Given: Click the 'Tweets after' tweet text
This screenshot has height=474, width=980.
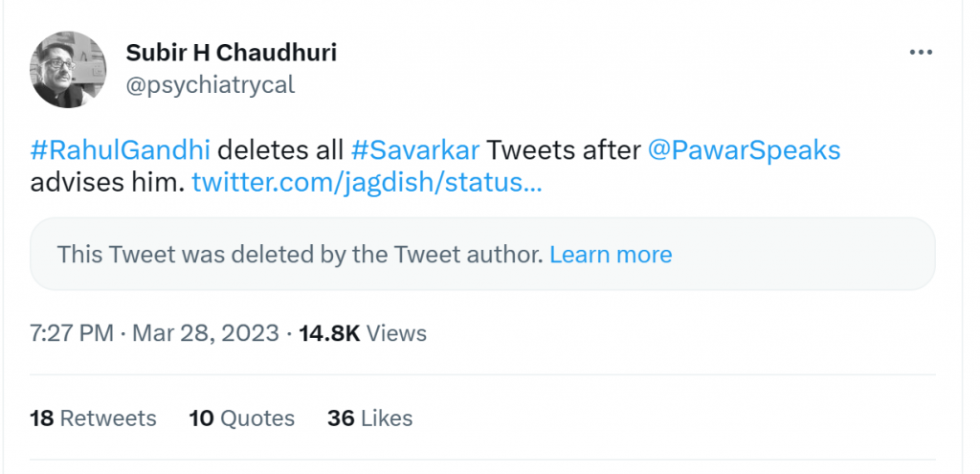Looking at the screenshot, I should click(564, 150).
